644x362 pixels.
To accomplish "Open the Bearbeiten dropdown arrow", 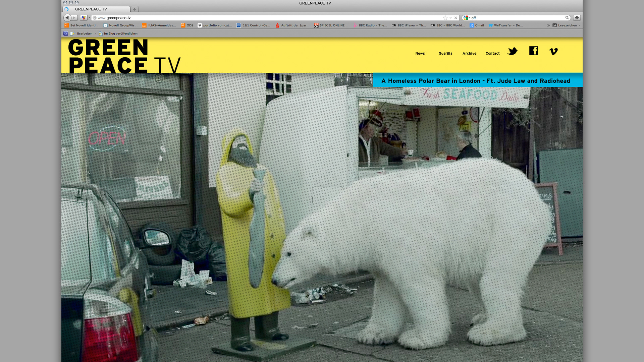I will 96,34.
